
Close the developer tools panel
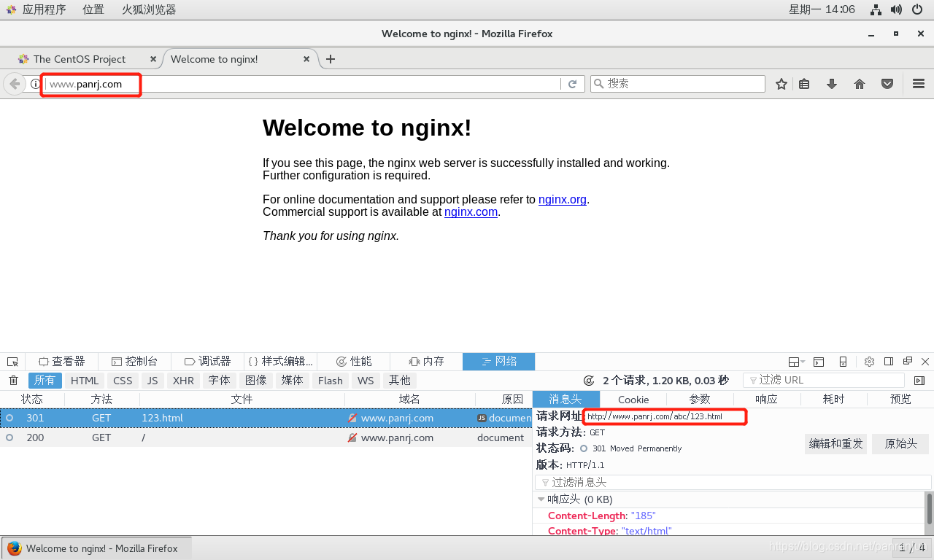pos(925,362)
